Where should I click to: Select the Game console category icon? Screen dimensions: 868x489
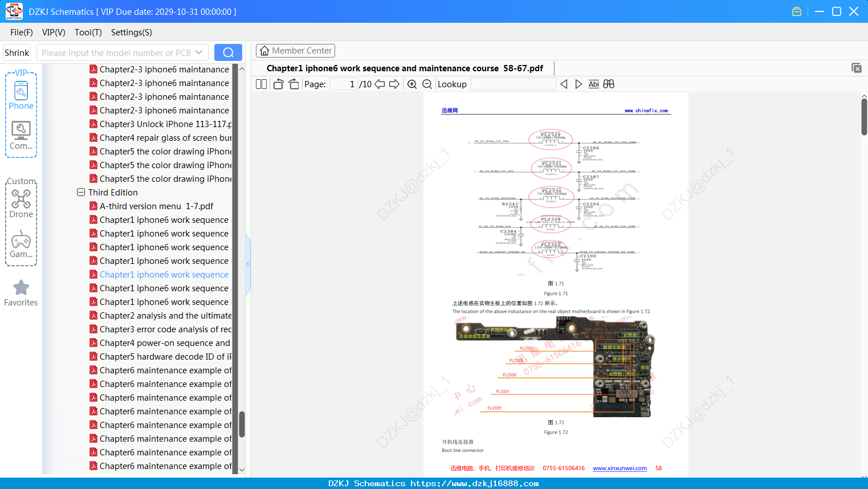[21, 243]
